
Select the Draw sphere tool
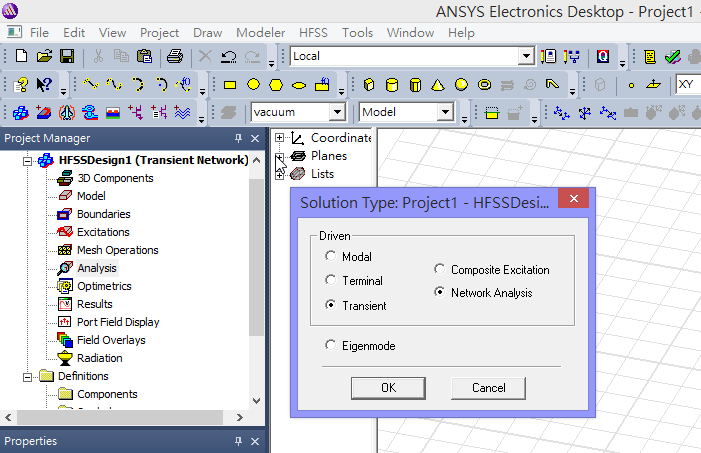pyautogui.click(x=461, y=85)
